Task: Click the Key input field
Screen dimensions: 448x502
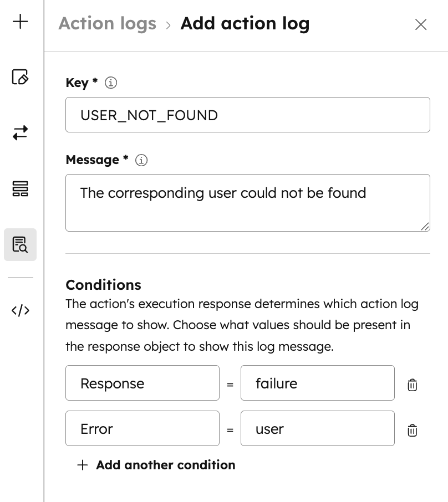Action: click(x=247, y=115)
